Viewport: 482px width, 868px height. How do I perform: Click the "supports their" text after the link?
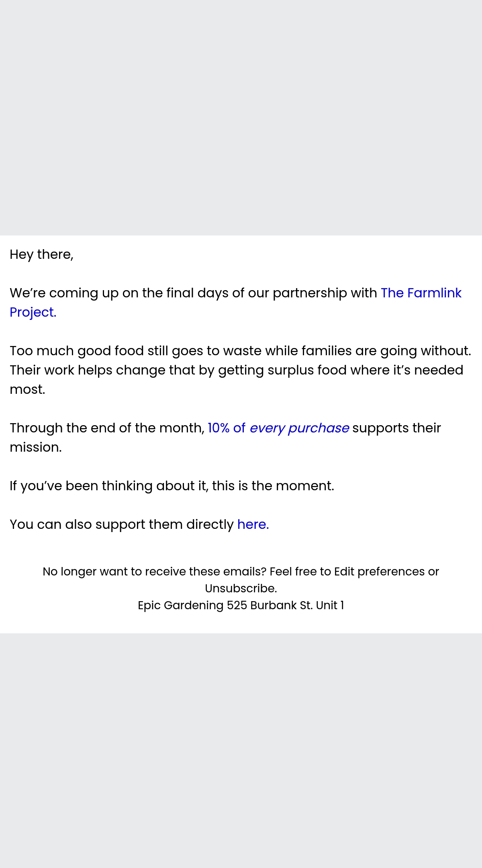pos(396,428)
